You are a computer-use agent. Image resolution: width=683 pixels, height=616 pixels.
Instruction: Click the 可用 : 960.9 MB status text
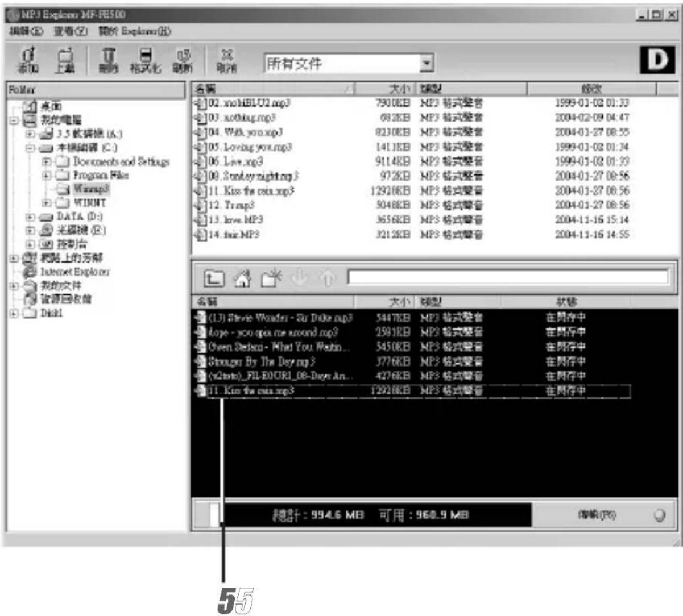[424, 515]
